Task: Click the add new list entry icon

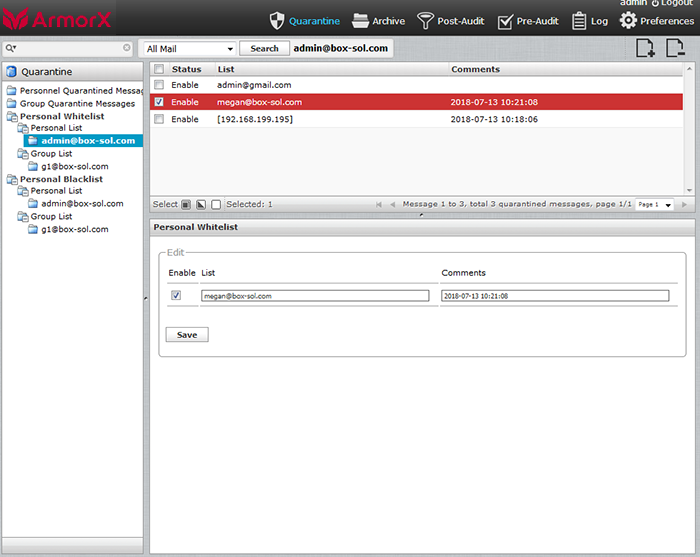Action: (646, 47)
